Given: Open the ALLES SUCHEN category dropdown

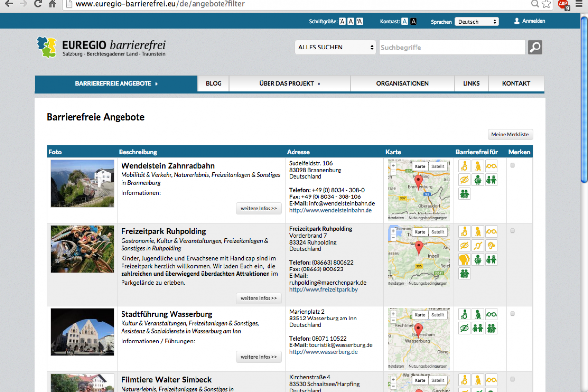Looking at the screenshot, I should point(336,47).
